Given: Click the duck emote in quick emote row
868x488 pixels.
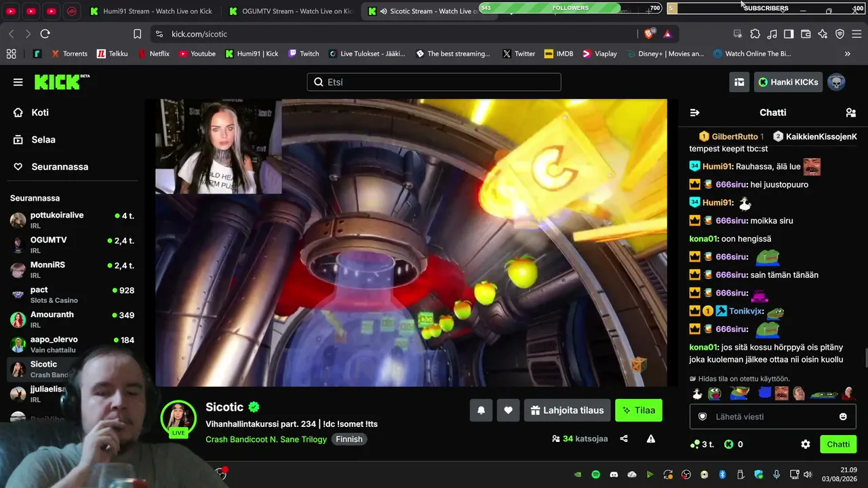Looking at the screenshot, I should [x=697, y=394].
